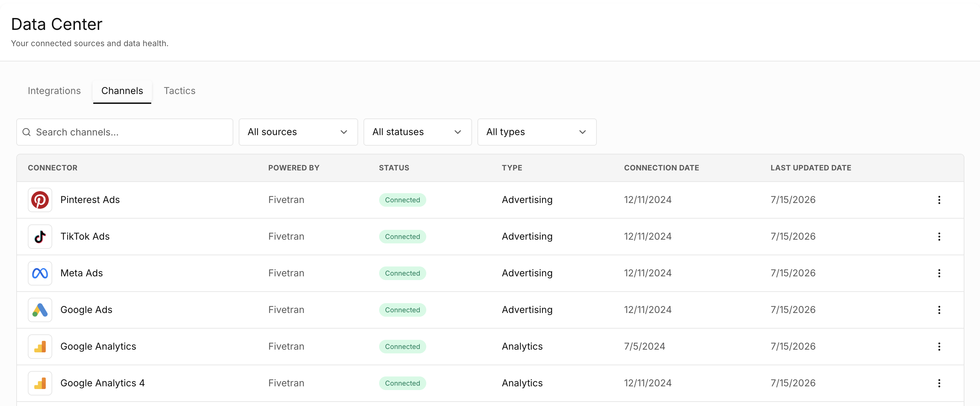Viewport: 980px width, 406px height.
Task: Open the more options menu for Pinterest Ads
Action: pyautogui.click(x=939, y=200)
